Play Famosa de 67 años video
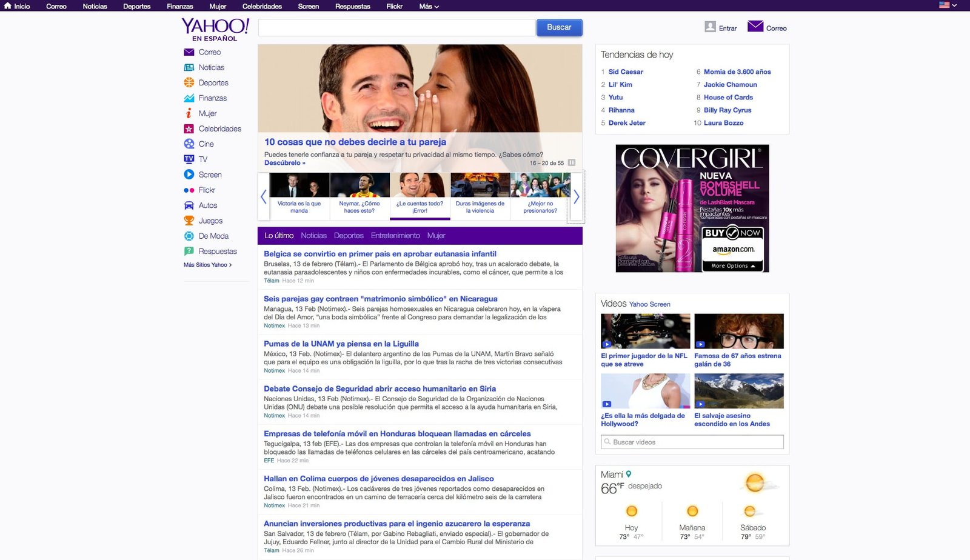The image size is (970, 560). point(739,331)
